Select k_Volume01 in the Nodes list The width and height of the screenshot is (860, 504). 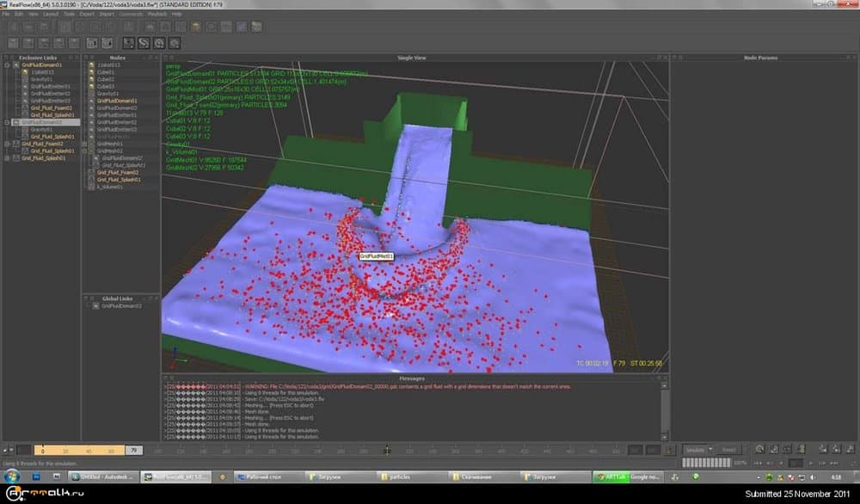108,187
